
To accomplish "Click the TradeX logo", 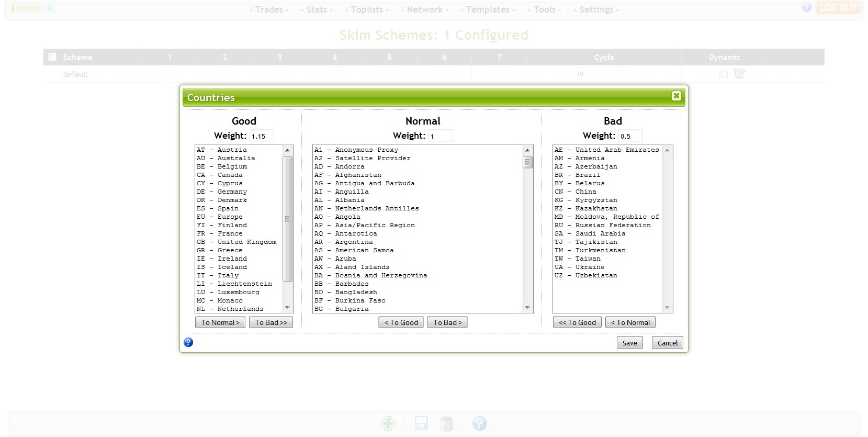I will [31, 8].
